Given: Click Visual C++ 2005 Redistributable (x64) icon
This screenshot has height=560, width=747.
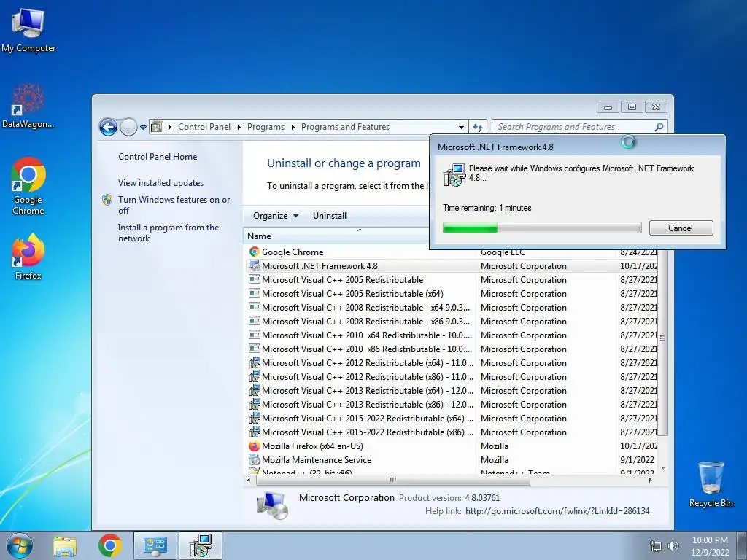Looking at the screenshot, I should [255, 293].
